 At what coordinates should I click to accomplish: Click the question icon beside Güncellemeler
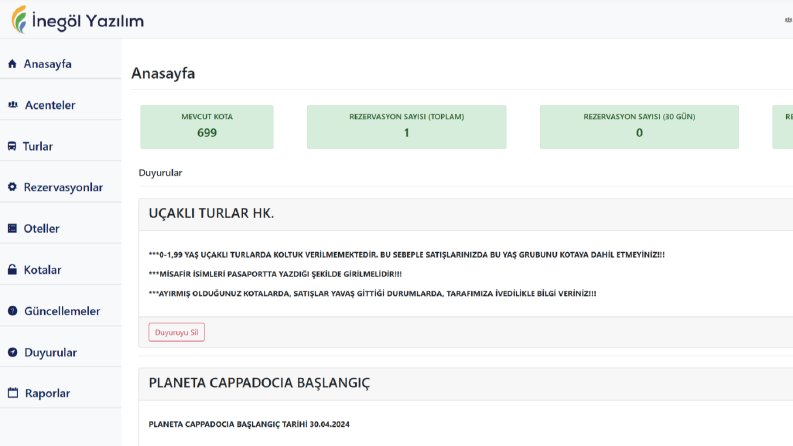[13, 311]
